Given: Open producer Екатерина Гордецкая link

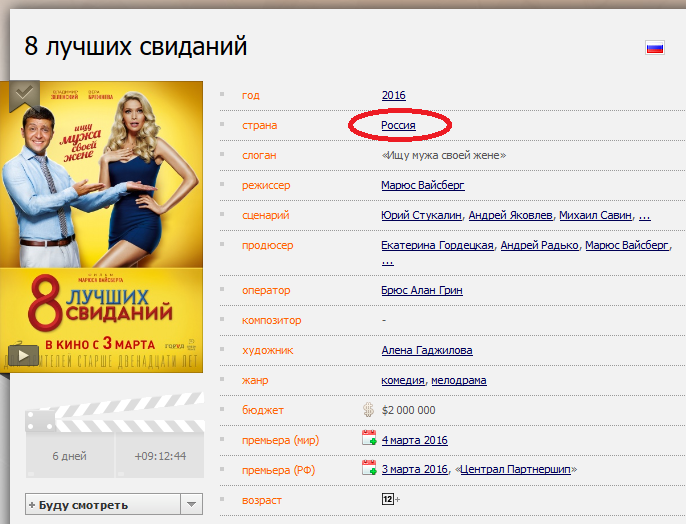Looking at the screenshot, I should click(x=438, y=245).
